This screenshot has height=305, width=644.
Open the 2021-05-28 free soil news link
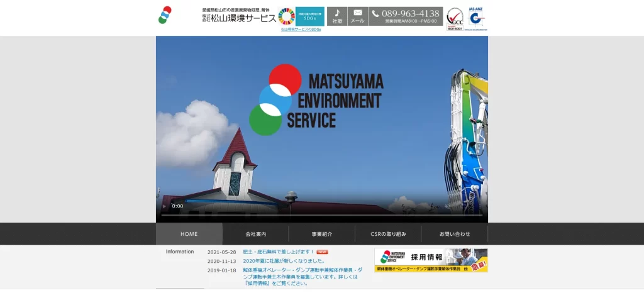pyautogui.click(x=278, y=252)
